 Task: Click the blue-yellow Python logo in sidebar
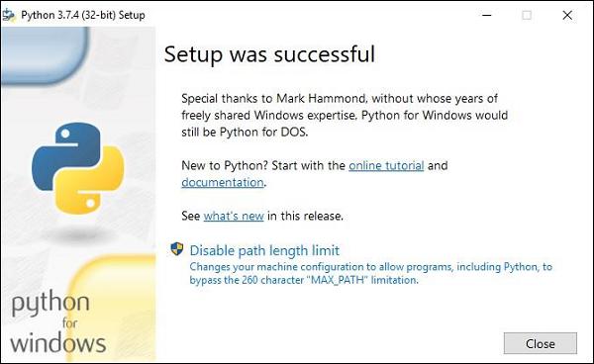pos(77,168)
